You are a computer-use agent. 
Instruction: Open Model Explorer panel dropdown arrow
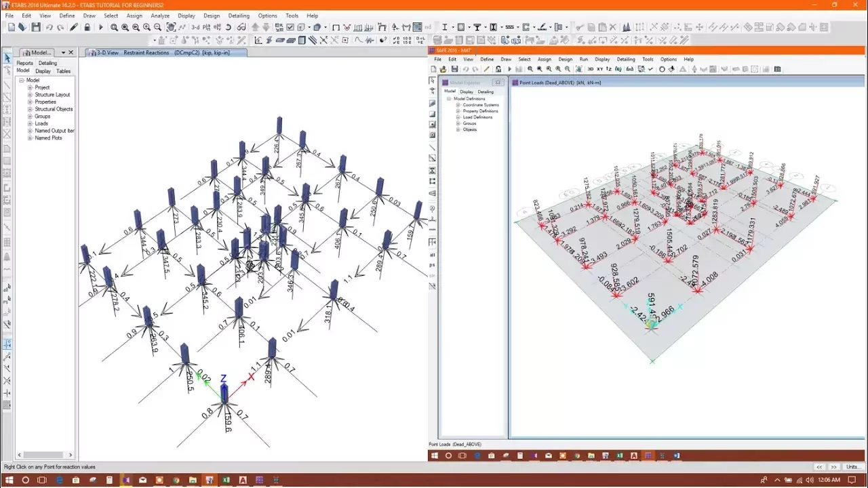63,52
